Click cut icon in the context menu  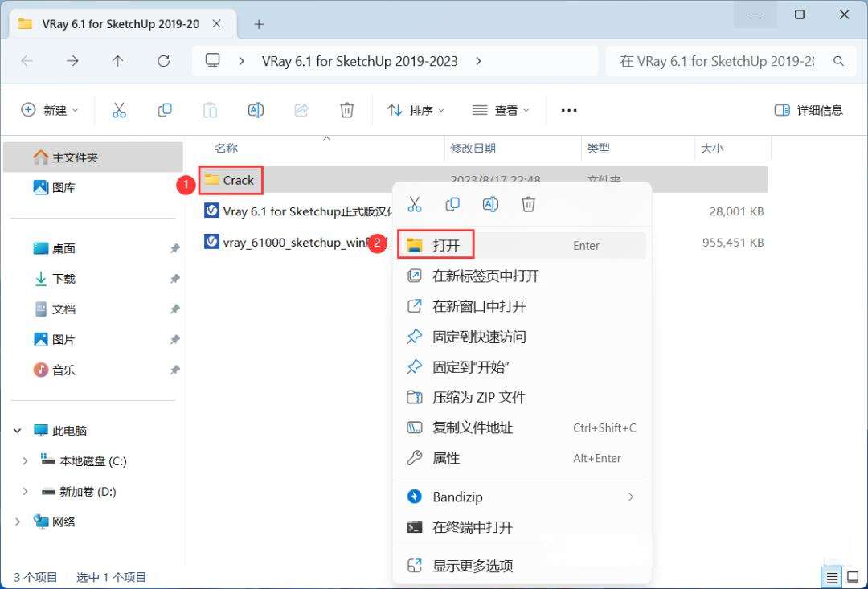pos(415,204)
